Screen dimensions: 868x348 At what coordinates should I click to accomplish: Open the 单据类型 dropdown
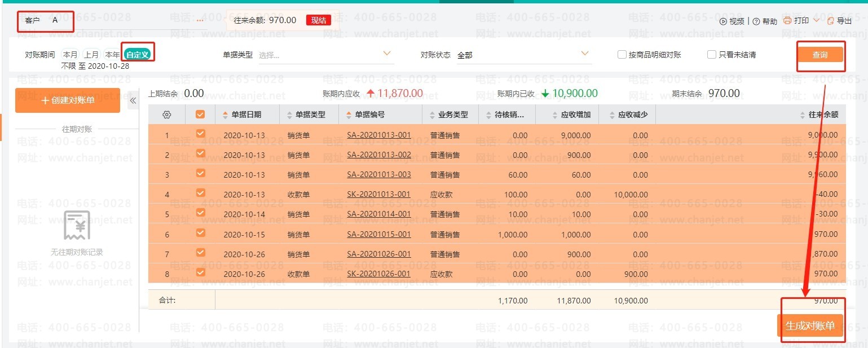click(326, 55)
